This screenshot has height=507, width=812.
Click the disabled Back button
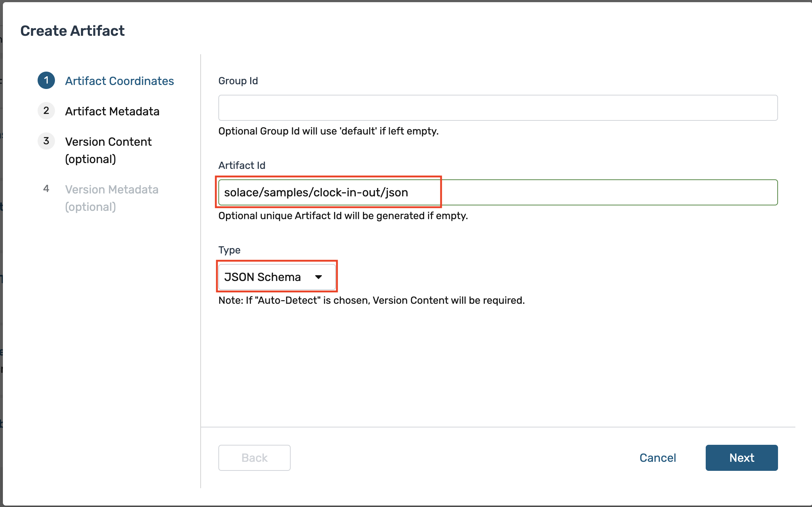click(x=254, y=458)
